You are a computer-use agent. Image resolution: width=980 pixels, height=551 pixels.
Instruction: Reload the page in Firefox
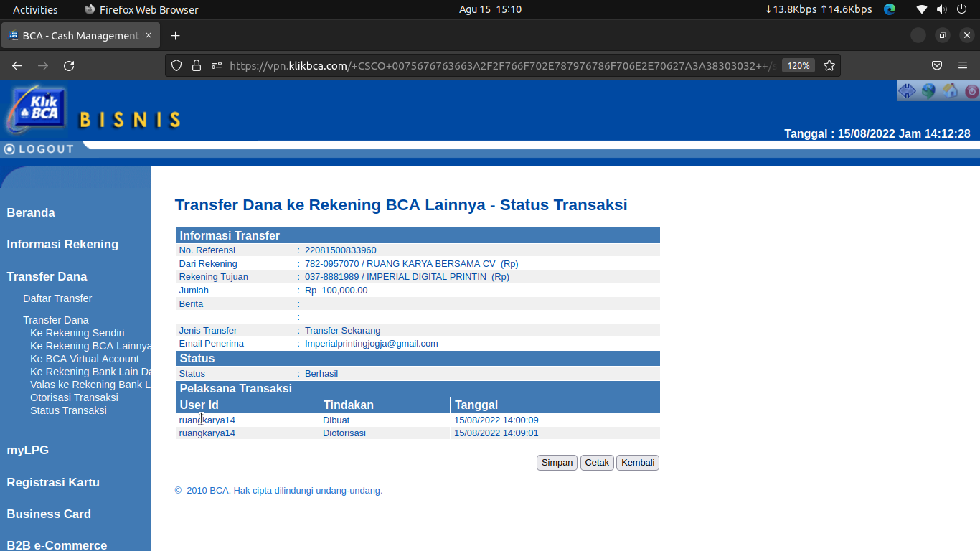(69, 66)
